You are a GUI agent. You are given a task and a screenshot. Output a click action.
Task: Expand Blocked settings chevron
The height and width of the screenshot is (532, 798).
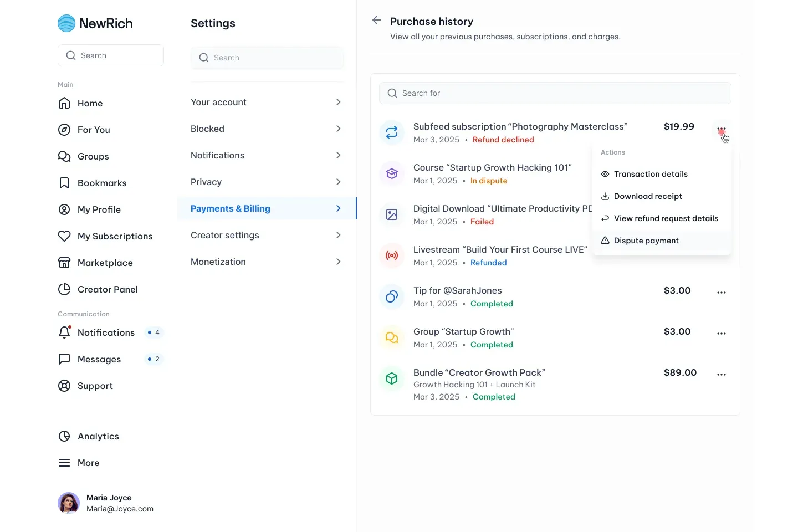click(x=338, y=129)
